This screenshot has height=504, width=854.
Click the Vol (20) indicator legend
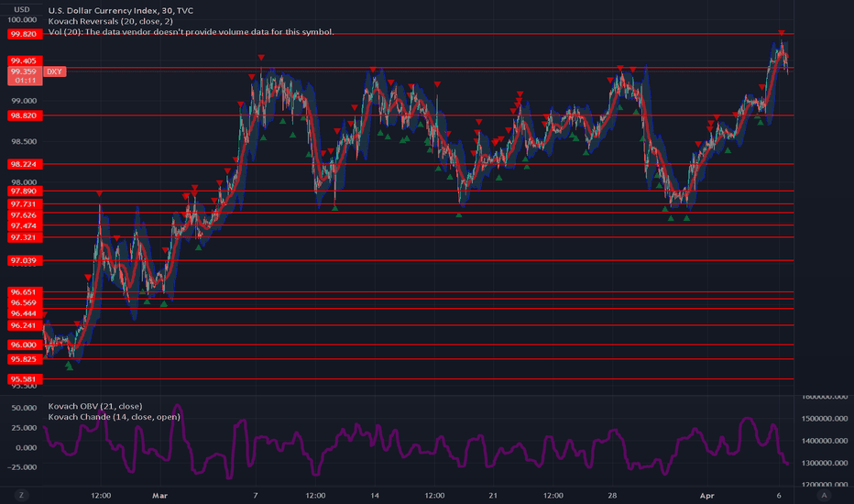coord(191,32)
